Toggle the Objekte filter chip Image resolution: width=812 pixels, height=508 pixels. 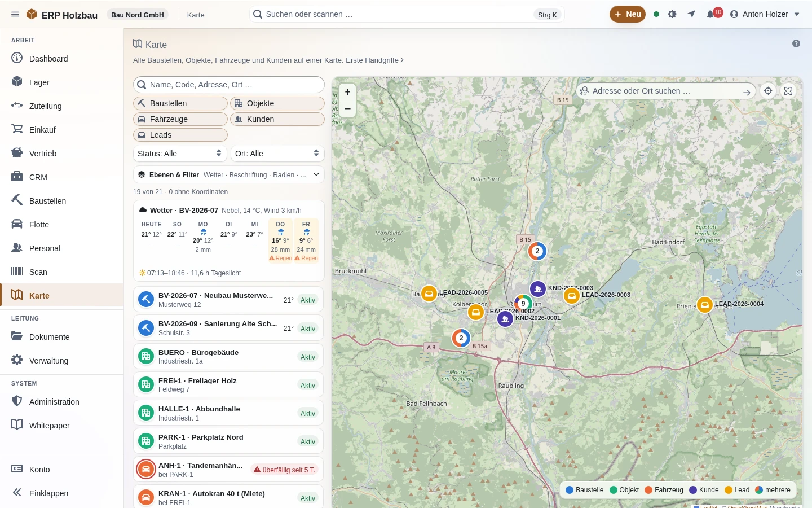[x=277, y=103]
